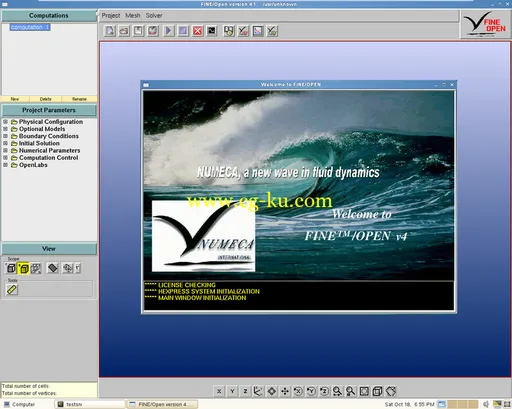
Task: Click the task manager icon with green circle
Action: (229, 31)
